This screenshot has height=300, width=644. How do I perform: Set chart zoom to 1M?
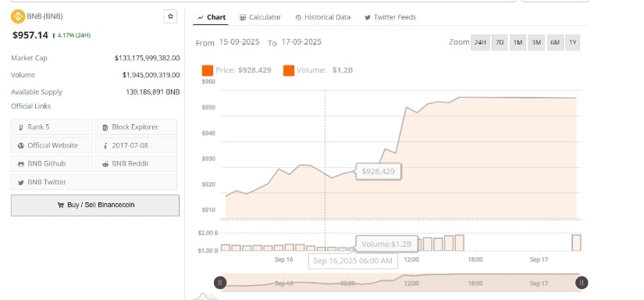click(518, 42)
